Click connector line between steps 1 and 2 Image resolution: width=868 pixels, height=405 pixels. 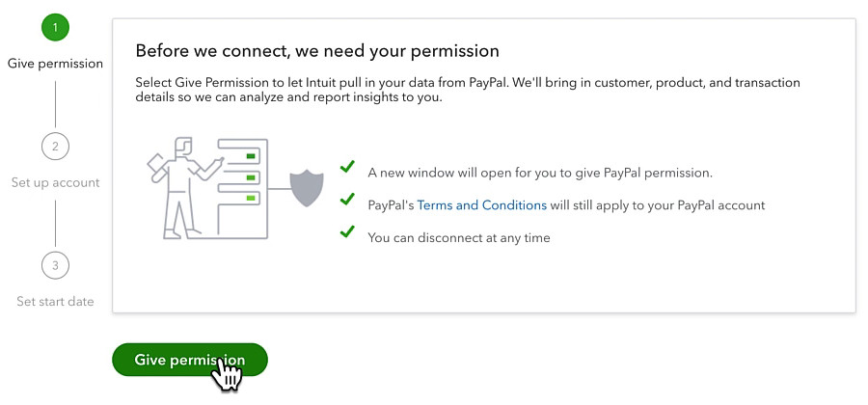click(x=55, y=104)
